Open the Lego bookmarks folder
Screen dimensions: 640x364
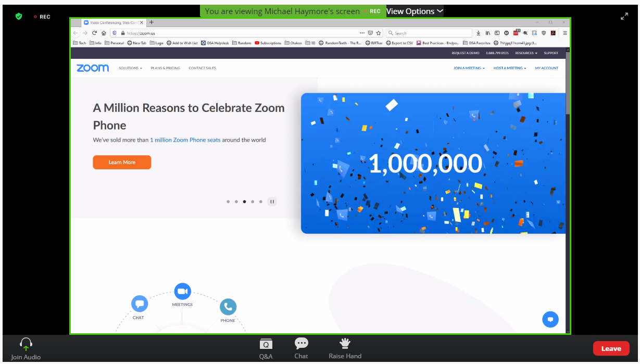pyautogui.click(x=156, y=43)
